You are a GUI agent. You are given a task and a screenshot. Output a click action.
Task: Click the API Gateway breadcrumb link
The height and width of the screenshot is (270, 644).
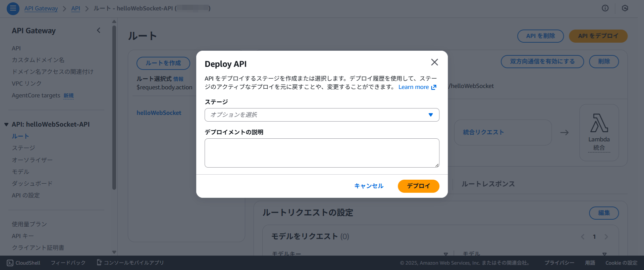coord(41,8)
